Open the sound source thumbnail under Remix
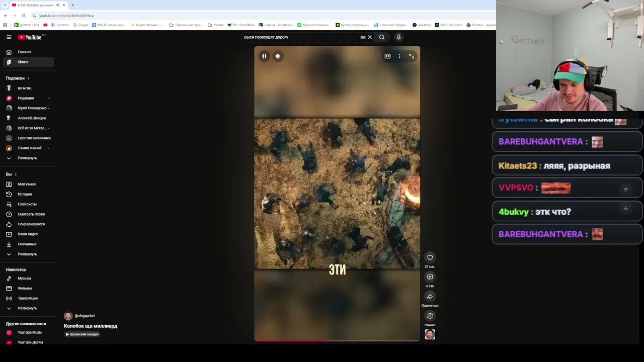This screenshot has height=362, width=644. (x=430, y=334)
